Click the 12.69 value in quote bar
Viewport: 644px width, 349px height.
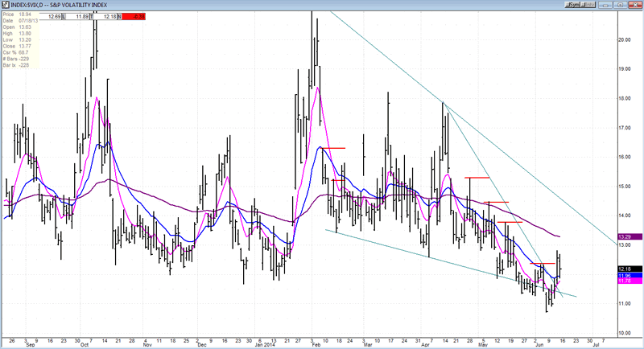56,15
